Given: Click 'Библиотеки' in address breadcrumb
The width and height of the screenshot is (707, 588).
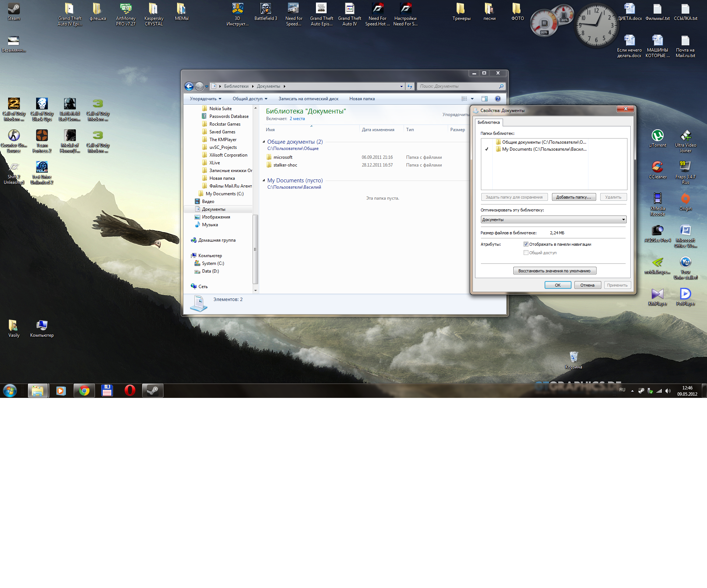Looking at the screenshot, I should pyautogui.click(x=236, y=86).
